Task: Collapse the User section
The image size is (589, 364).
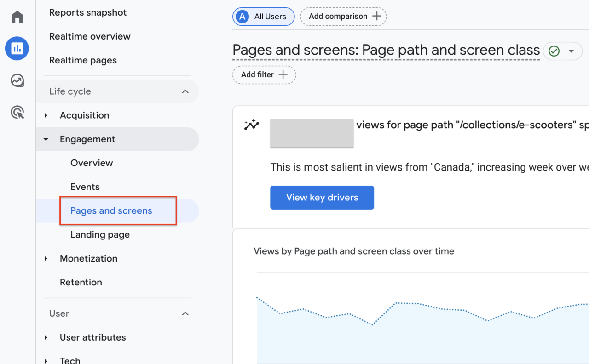Action: pyautogui.click(x=185, y=313)
